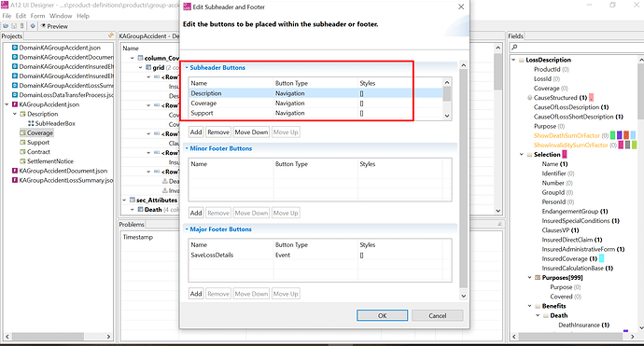Collapse the Selection node in Fields
644x346 pixels.
(x=522, y=155)
